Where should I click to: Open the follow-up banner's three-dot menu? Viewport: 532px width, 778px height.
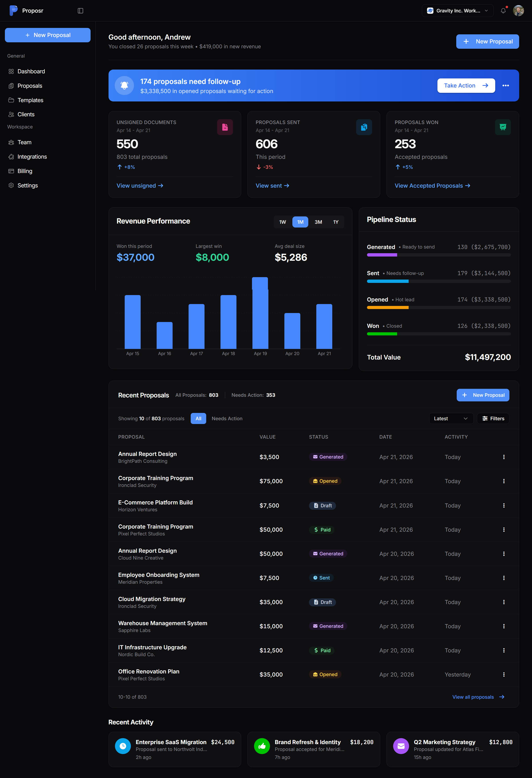click(506, 86)
